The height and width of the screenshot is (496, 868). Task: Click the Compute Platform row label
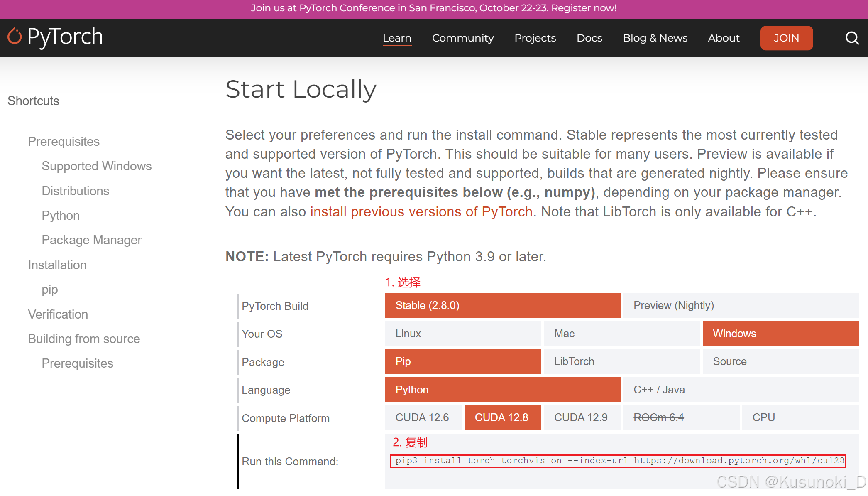[x=286, y=418]
